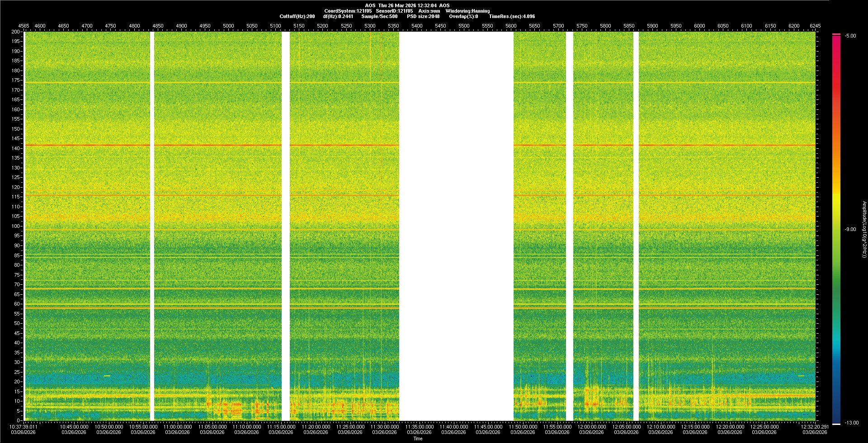Click the narrow white gap just after 10:55
Viewport: 868px width, 443px height.
(152, 226)
